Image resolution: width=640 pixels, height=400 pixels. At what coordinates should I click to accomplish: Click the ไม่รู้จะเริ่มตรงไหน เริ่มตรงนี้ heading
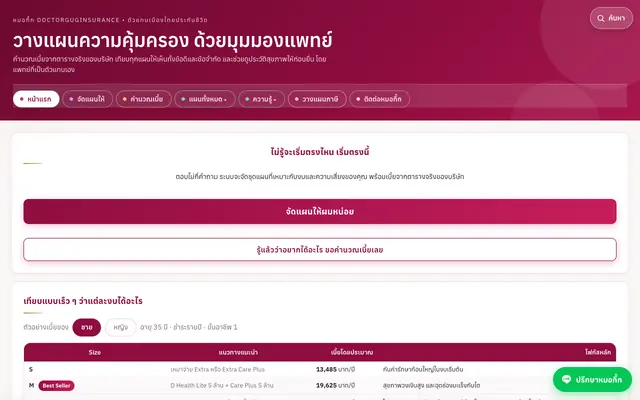point(320,152)
